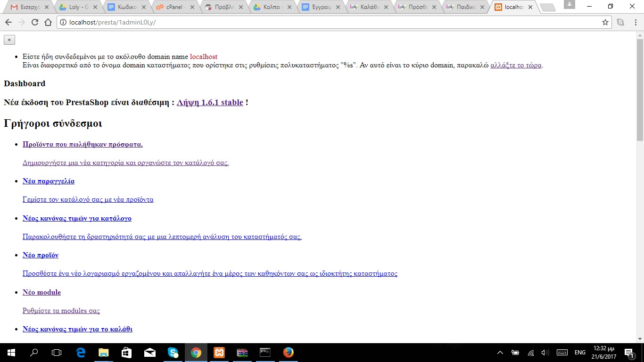The height and width of the screenshot is (362, 644).
Task: Launch Firefox from the taskbar
Action: point(289,353)
